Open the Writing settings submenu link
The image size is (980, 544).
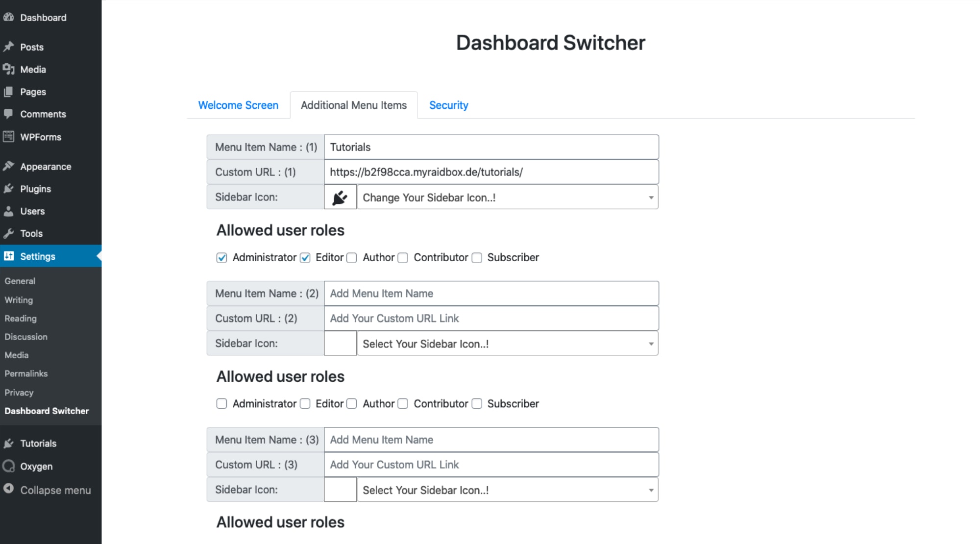tap(19, 300)
